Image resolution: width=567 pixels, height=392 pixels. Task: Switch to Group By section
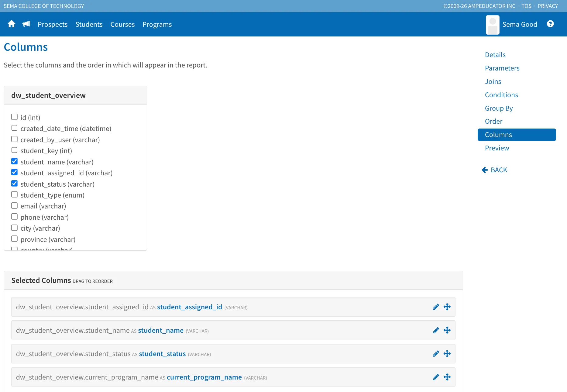point(499,108)
